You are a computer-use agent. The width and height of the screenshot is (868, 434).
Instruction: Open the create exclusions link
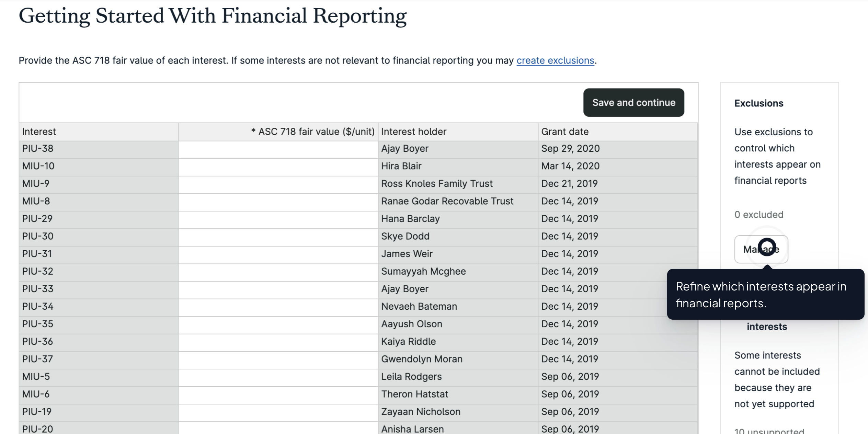coord(555,60)
